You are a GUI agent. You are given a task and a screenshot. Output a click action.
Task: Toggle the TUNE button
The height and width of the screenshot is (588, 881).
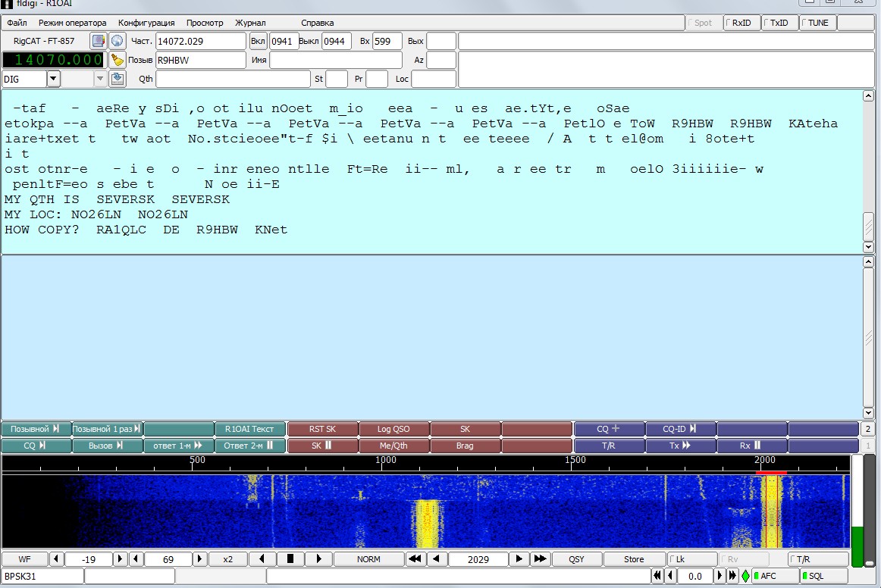[817, 23]
